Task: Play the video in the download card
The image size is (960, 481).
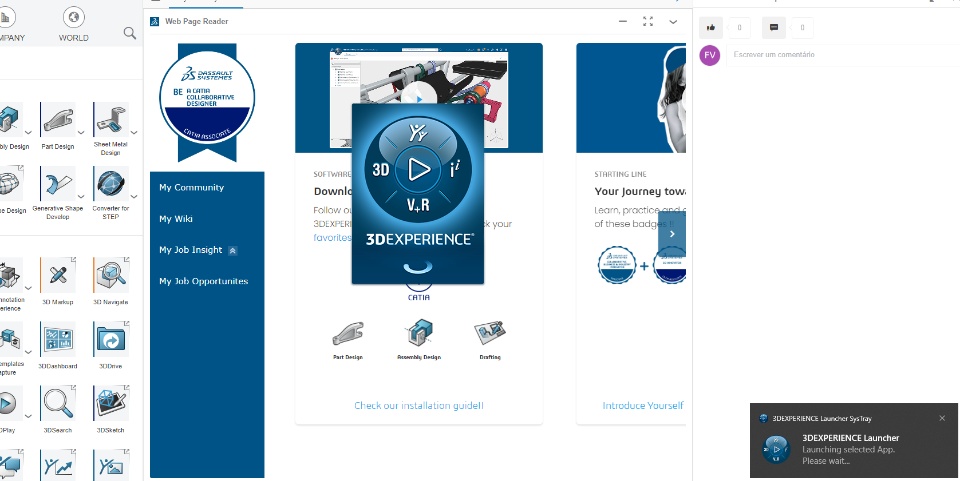Action: [419, 98]
